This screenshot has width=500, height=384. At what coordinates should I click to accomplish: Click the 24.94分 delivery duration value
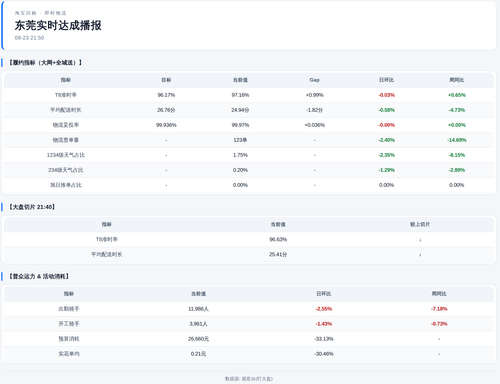pos(240,110)
